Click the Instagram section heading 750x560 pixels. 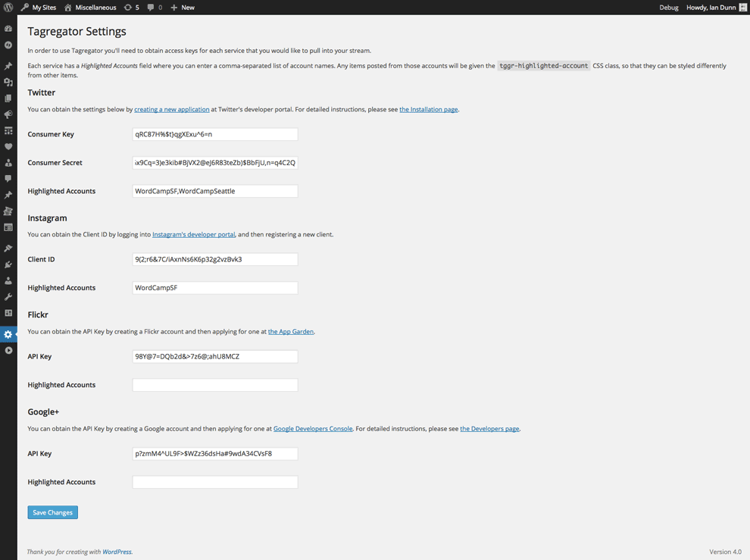click(x=47, y=217)
